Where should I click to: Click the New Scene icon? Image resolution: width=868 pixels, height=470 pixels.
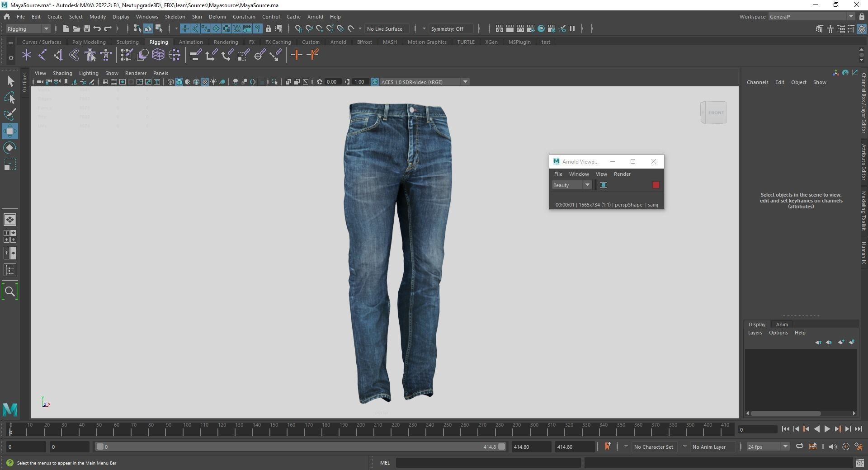[x=66, y=28]
